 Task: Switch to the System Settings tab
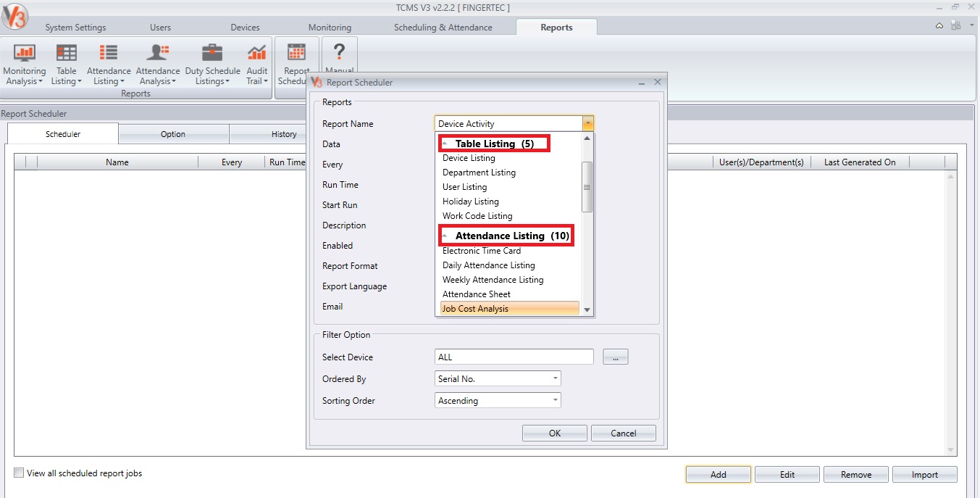(x=75, y=28)
